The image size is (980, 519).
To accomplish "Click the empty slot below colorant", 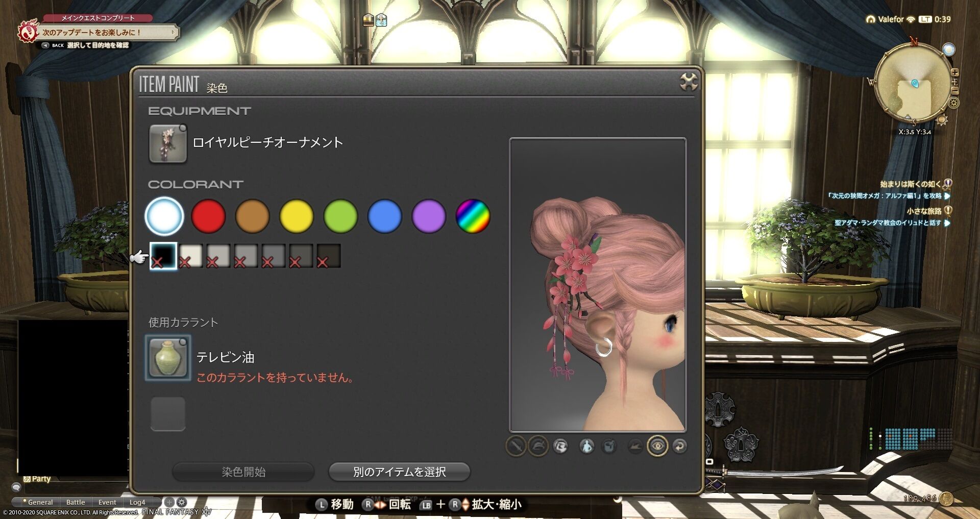I will (x=168, y=414).
